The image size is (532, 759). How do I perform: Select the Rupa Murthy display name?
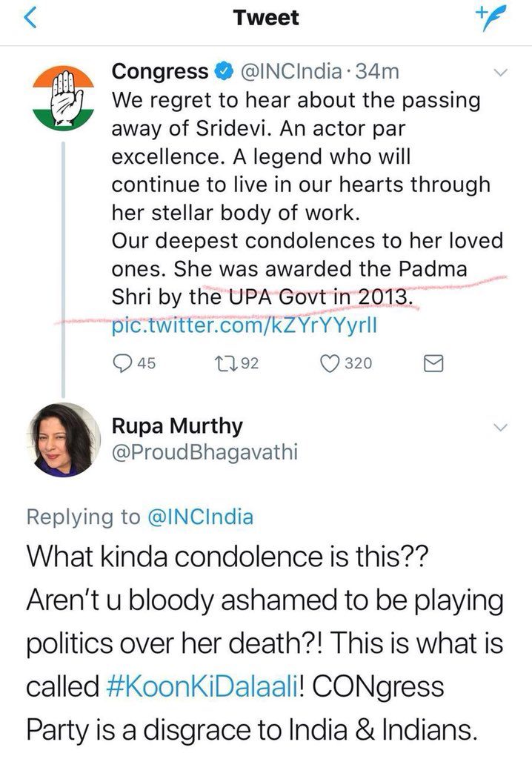177,426
